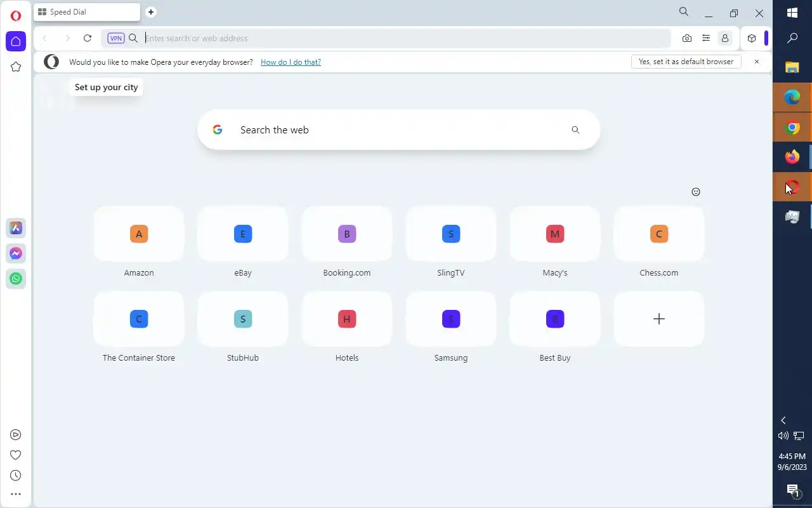Open Windows Start button
Viewport: 812px width, 508px height.
pos(792,13)
